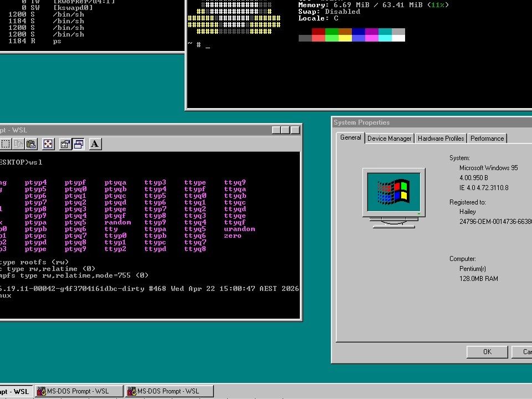Click the 'Microsoft Windows 95' system text
532x399 pixels.
tap(488, 168)
